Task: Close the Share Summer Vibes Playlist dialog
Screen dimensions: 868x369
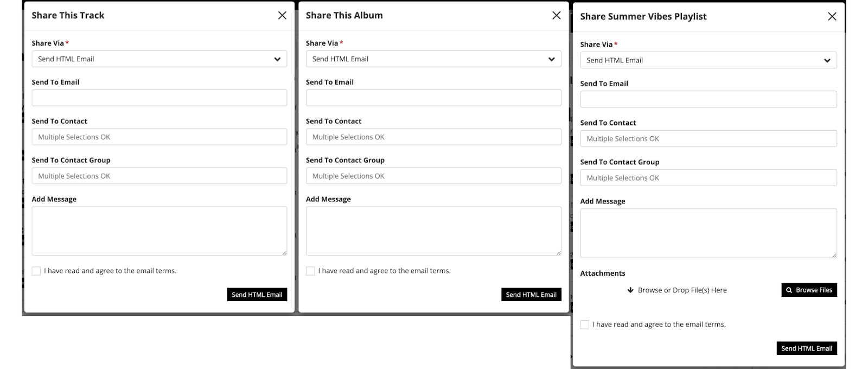Action: tap(832, 16)
